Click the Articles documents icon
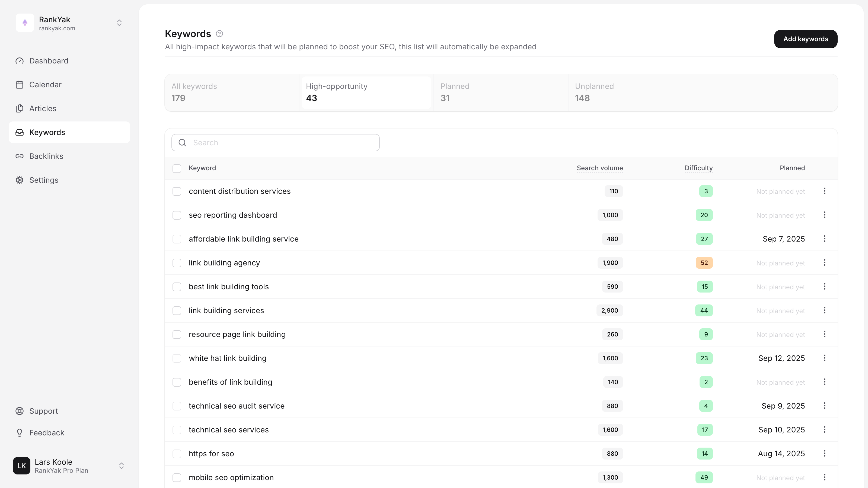Screen dimensions: 868x488 click(x=20, y=108)
